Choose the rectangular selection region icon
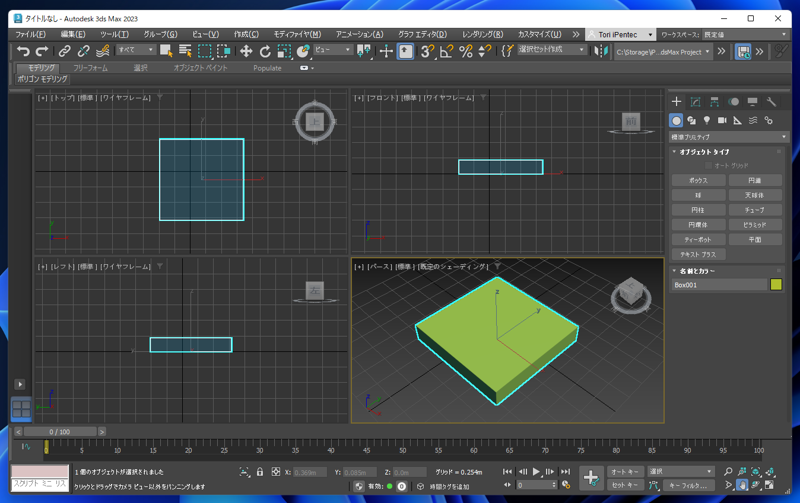 coord(205,51)
